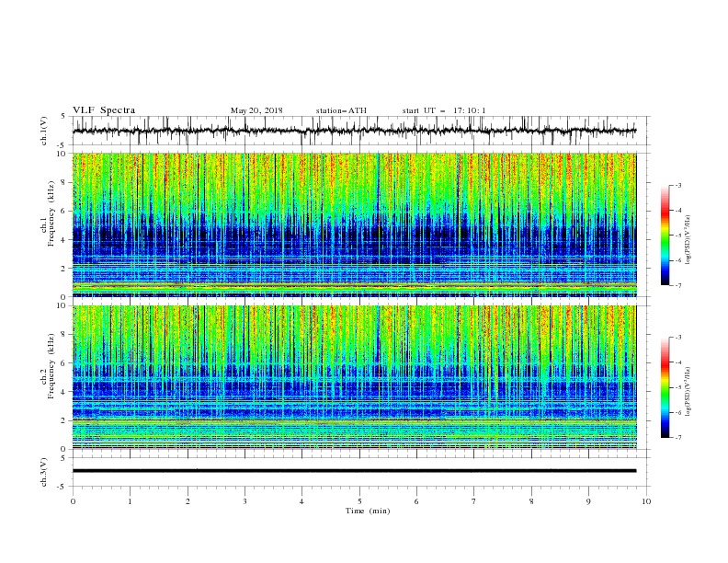
Task: Click the "-3" value on the ch.1 colorbar
Action: (678, 185)
